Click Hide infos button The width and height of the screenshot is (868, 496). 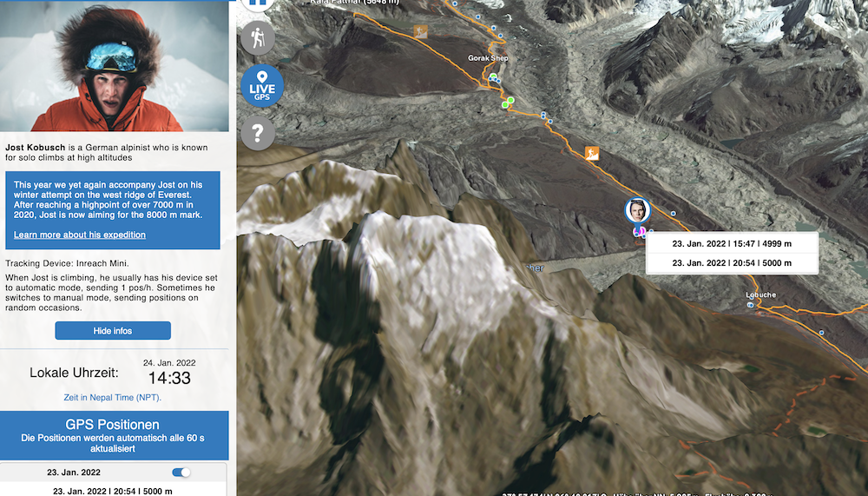(113, 331)
